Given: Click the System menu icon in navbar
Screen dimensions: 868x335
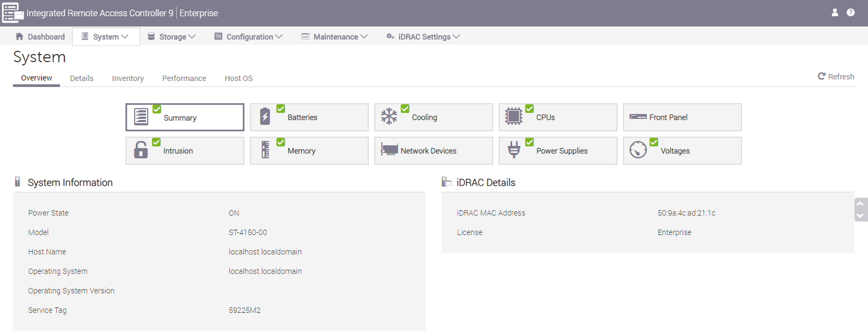Looking at the screenshot, I should 85,36.
